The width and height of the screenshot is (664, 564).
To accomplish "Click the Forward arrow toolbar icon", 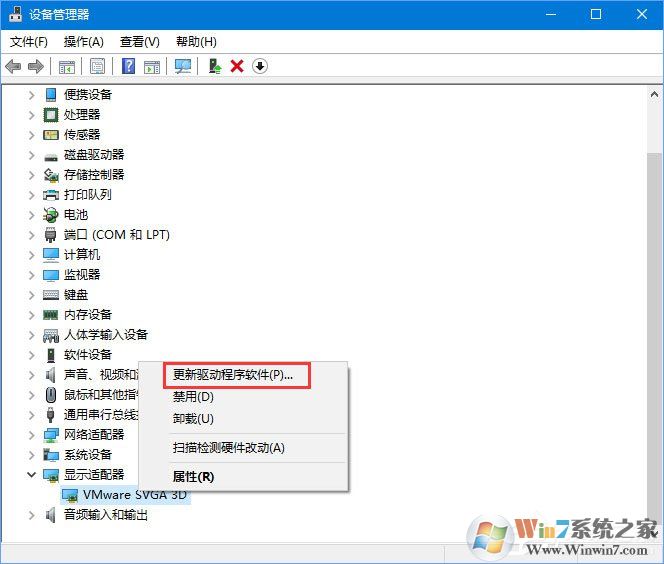I will point(36,66).
